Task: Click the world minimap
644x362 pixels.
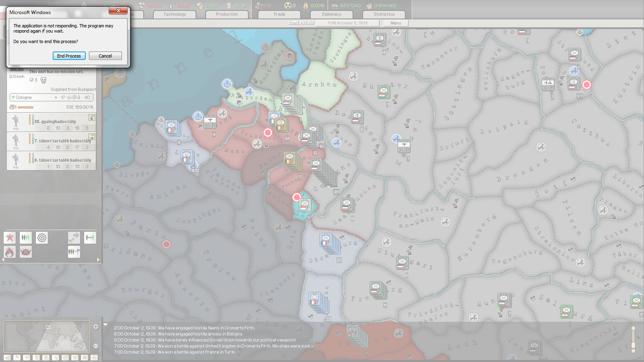Action: click(x=47, y=337)
